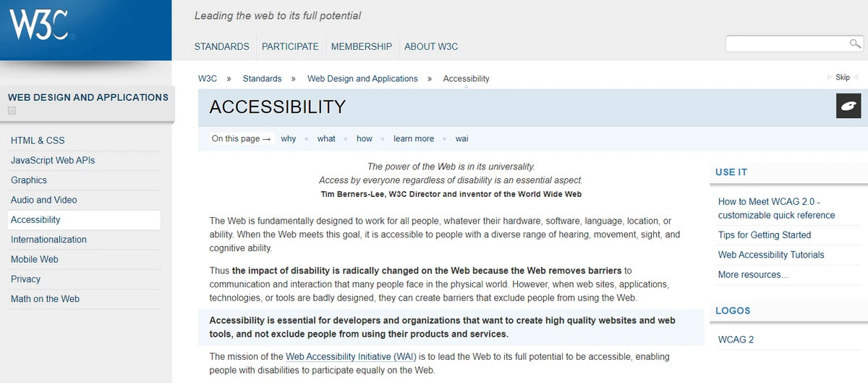Image resolution: width=868 pixels, height=383 pixels.
Task: Select JavaScript Web APIs in the sidebar
Action: coord(53,160)
